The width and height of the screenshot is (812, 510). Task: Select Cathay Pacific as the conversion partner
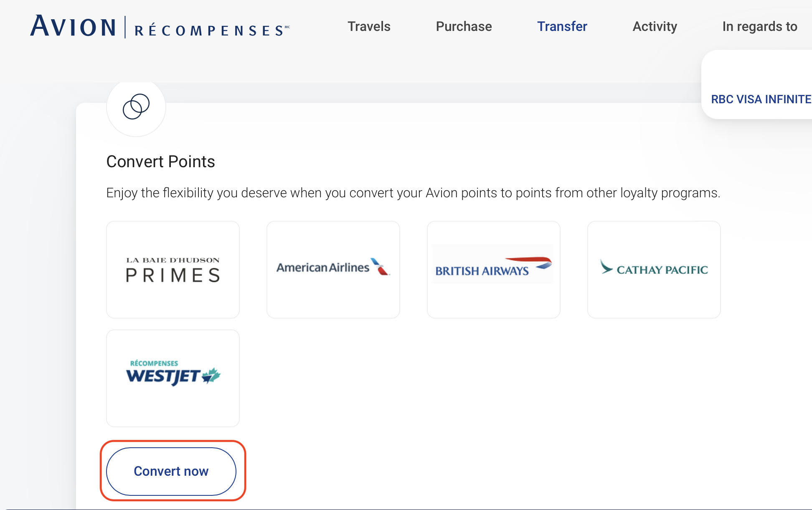pos(653,269)
